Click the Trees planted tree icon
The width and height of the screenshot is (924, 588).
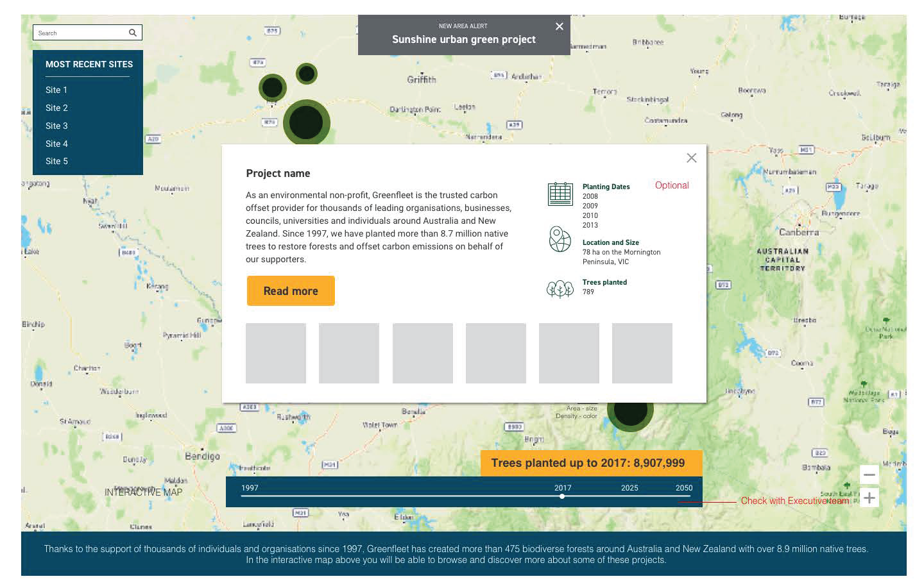click(x=560, y=289)
